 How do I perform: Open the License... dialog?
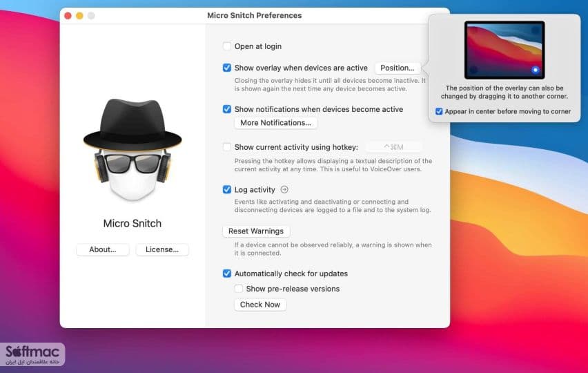pos(162,249)
